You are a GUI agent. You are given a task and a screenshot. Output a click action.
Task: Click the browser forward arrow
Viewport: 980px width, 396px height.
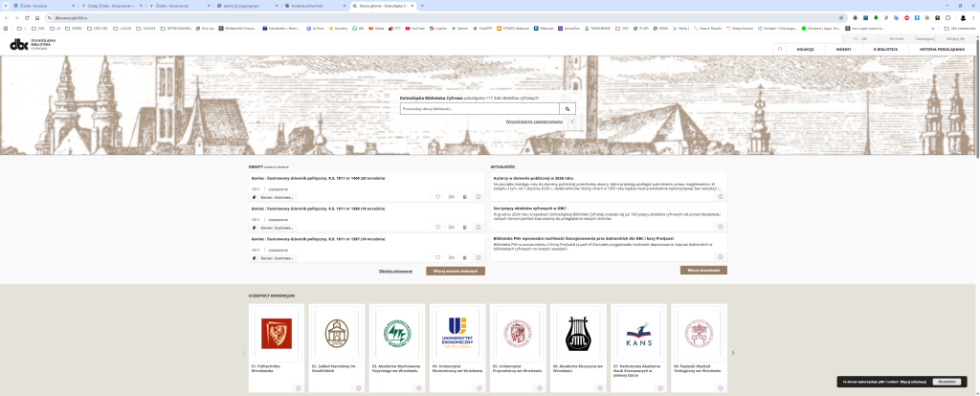coord(17,18)
